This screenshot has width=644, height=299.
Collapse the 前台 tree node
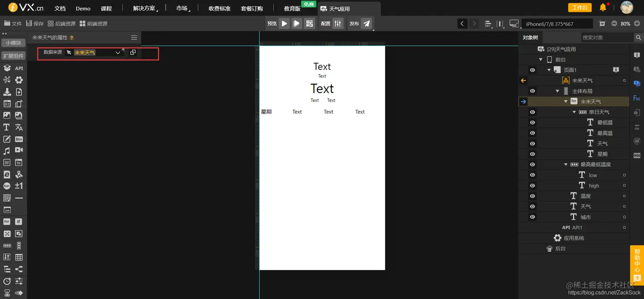click(540, 60)
